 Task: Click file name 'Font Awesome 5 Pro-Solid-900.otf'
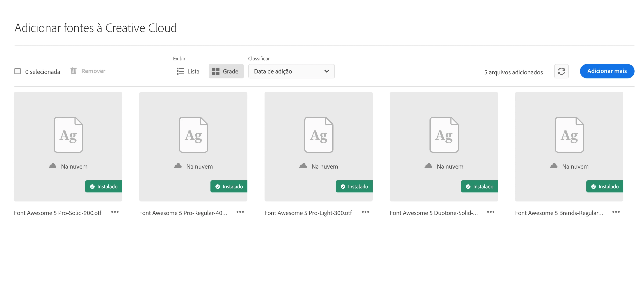[x=57, y=213]
